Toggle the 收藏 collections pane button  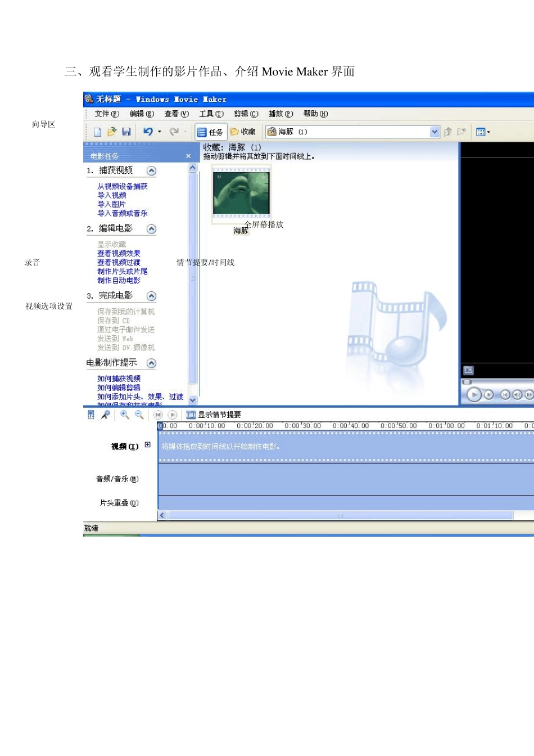242,132
